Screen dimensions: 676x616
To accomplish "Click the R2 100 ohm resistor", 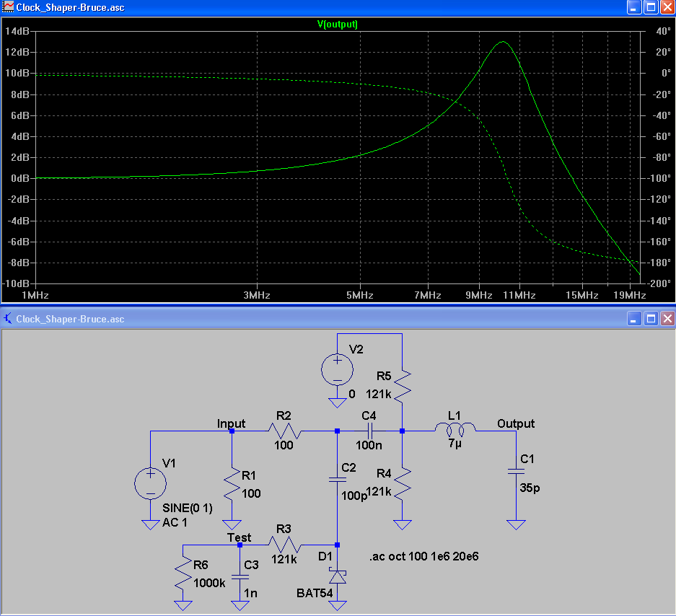I will coord(284,431).
